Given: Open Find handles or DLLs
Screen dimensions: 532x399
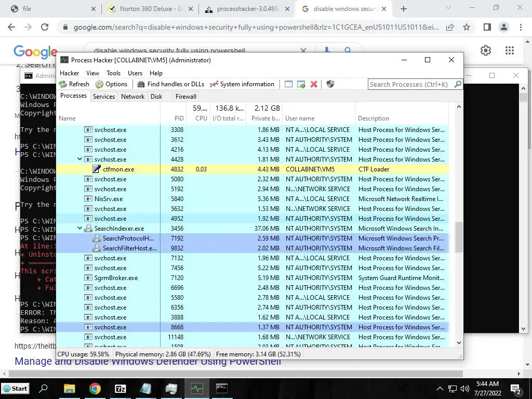Looking at the screenshot, I should [170, 84].
